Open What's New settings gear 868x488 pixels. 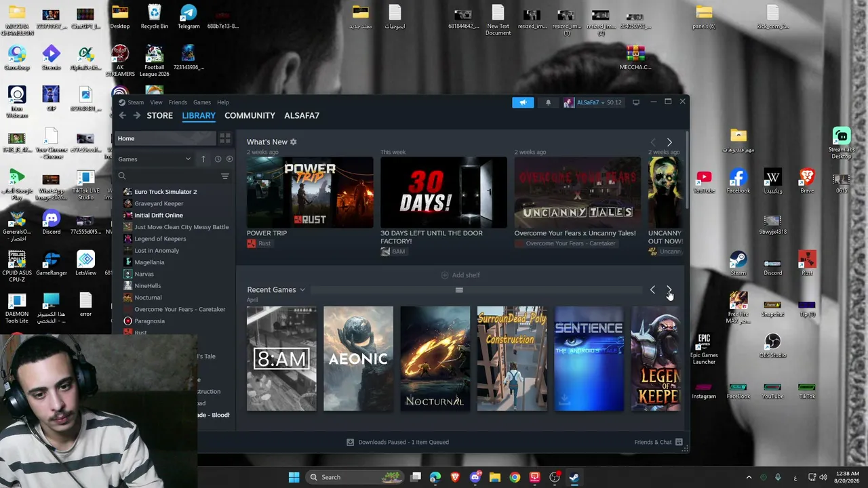point(293,142)
